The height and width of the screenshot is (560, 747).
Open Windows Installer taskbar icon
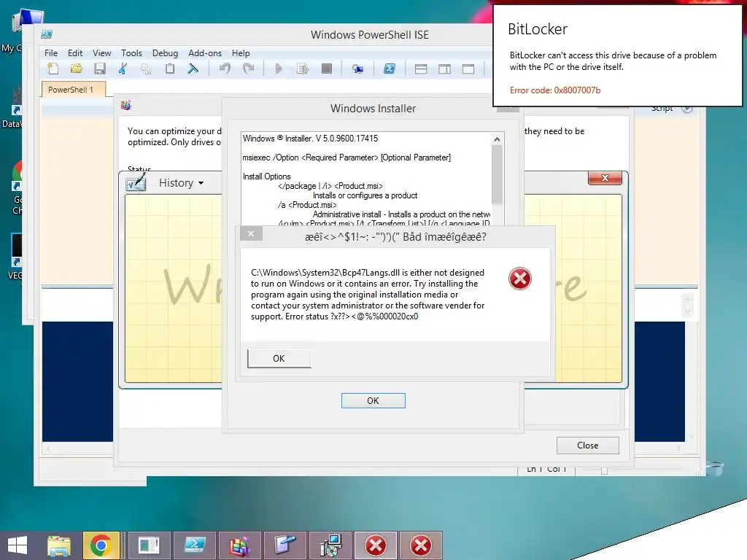click(x=330, y=545)
